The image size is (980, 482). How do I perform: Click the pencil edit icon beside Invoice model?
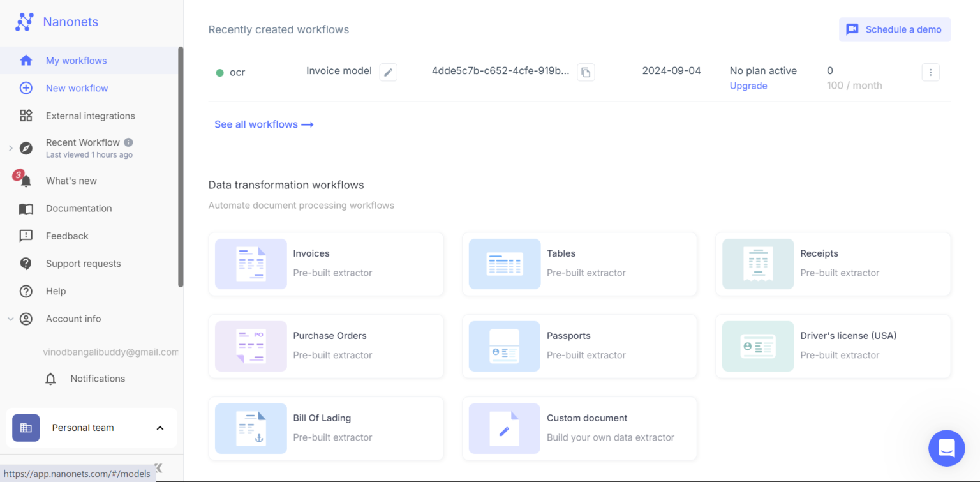coord(388,72)
